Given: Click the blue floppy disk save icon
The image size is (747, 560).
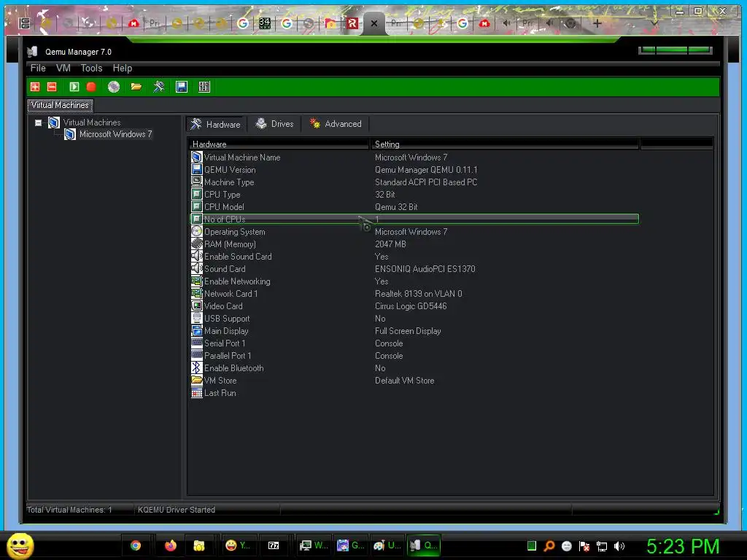Looking at the screenshot, I should [x=182, y=87].
